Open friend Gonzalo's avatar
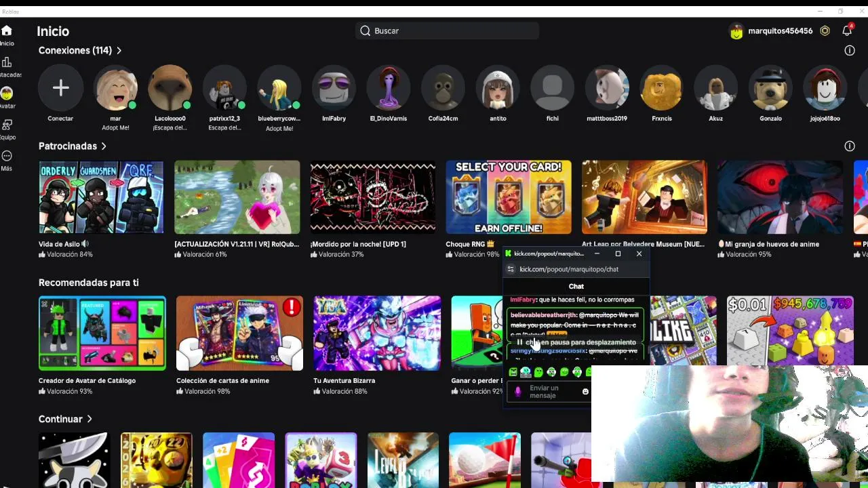 click(x=771, y=87)
